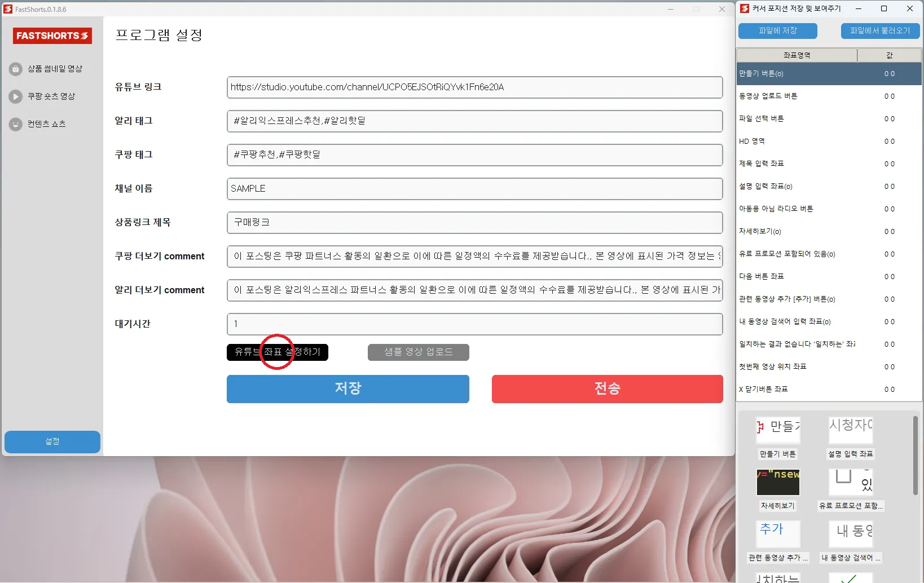Image resolution: width=924 pixels, height=583 pixels.
Task: Click the 쿠팡 더보기 comment field
Action: click(475, 257)
